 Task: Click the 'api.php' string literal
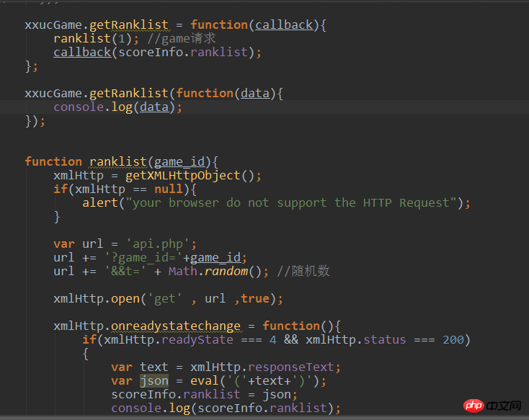pos(158,244)
